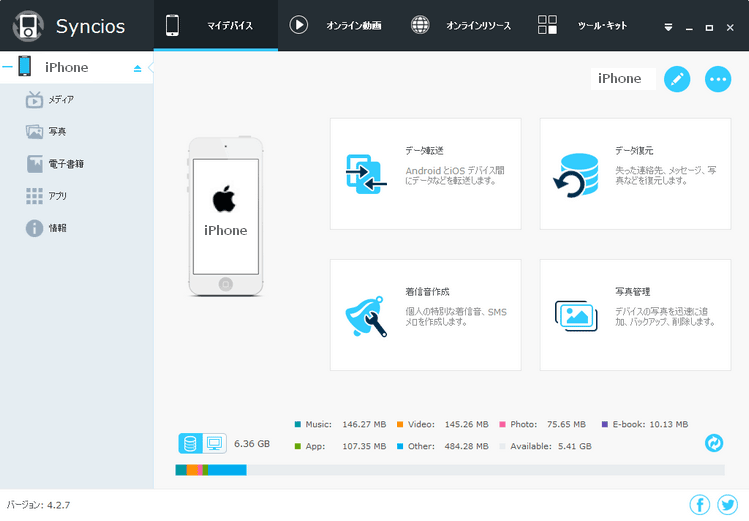Open the 写真 section
Screen dimensions: 749x521
76,132
